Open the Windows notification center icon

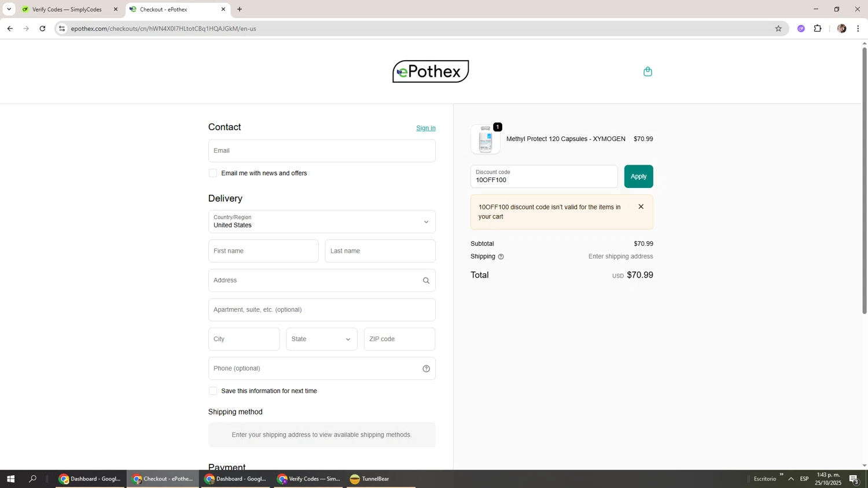click(x=854, y=479)
